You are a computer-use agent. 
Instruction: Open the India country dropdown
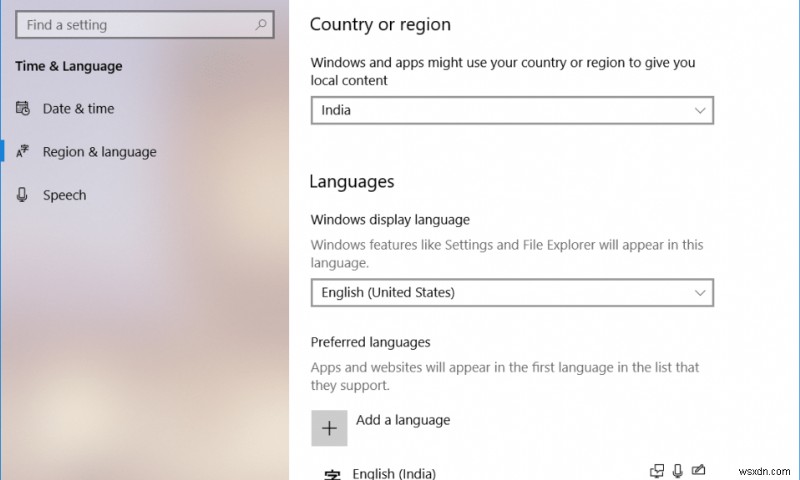tap(512, 110)
